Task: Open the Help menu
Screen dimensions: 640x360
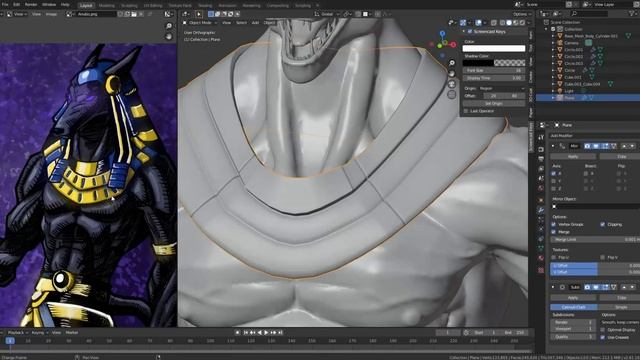Action: (x=65, y=4)
